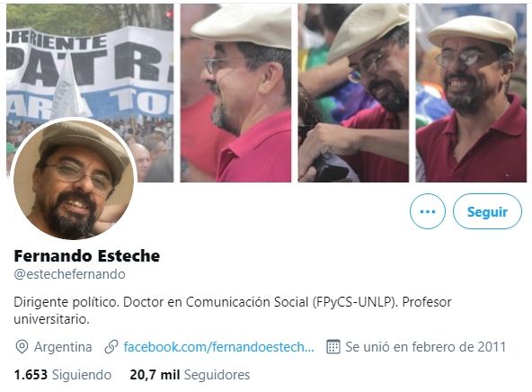Click the @estechefernando handle
Screen dimensions: 532x392
[x=69, y=274]
